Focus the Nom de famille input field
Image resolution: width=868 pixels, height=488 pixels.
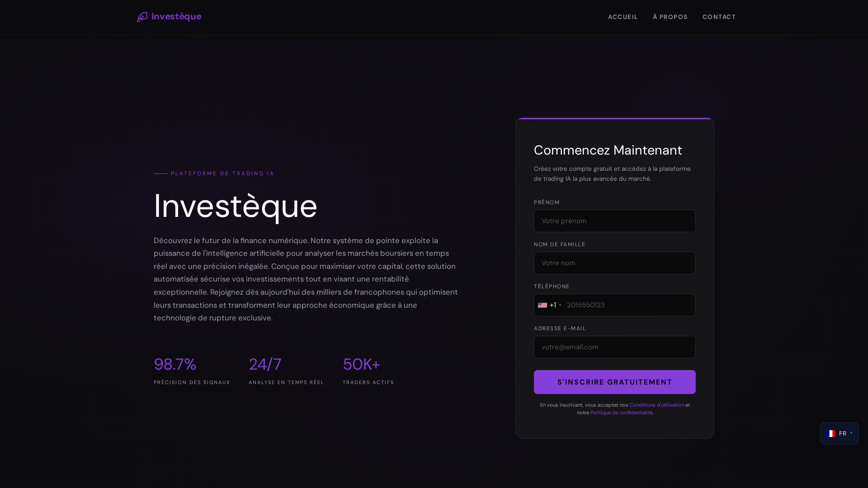[x=614, y=263]
